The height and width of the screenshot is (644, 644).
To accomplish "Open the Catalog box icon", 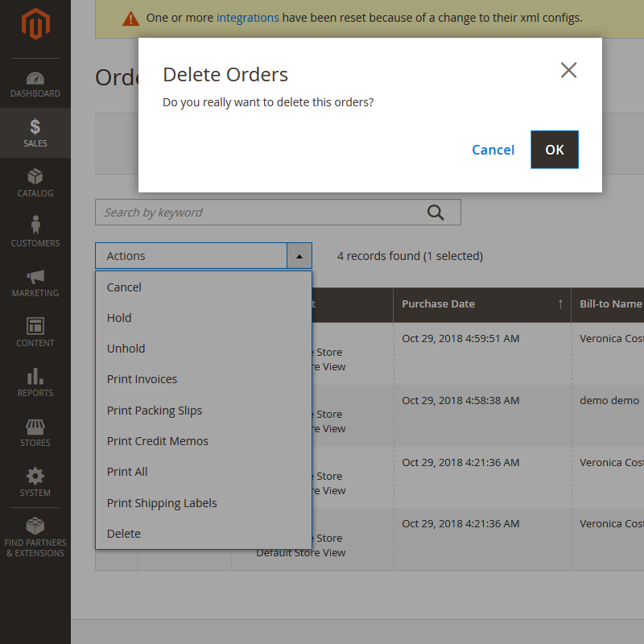I will [35, 177].
